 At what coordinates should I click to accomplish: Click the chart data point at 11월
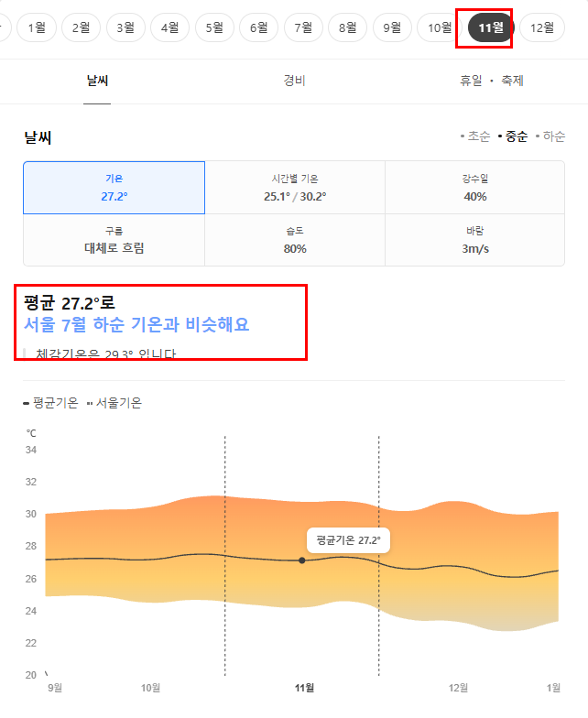tap(302, 560)
